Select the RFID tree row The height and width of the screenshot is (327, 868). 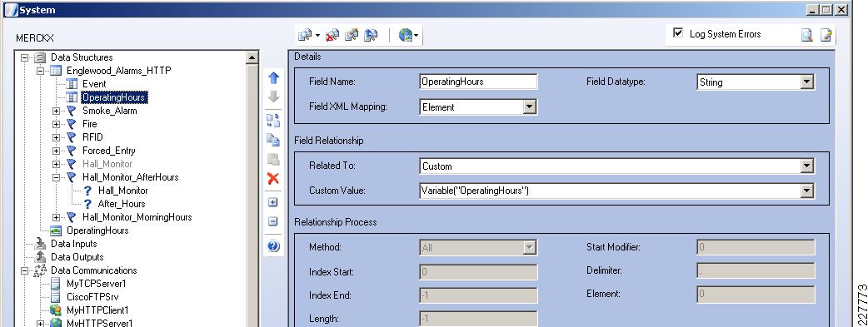(92, 137)
